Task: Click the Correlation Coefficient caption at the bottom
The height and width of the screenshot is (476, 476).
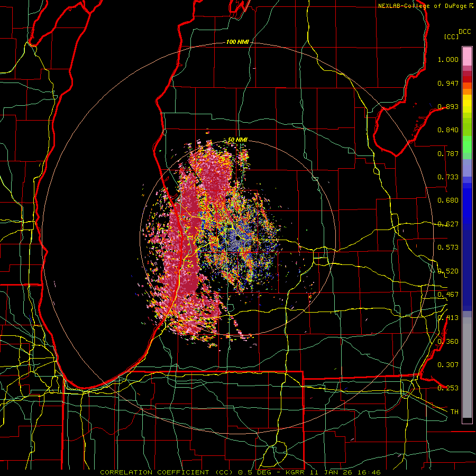Action: click(240, 472)
